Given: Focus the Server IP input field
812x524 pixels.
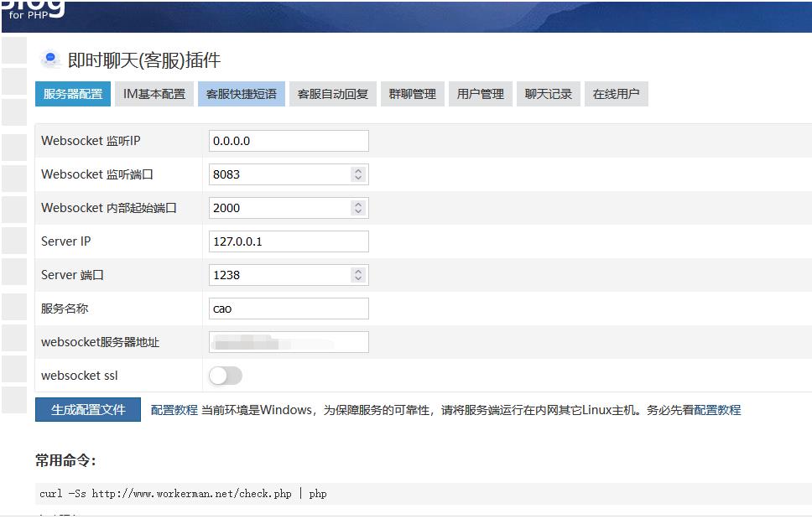Looking at the screenshot, I should [x=288, y=241].
